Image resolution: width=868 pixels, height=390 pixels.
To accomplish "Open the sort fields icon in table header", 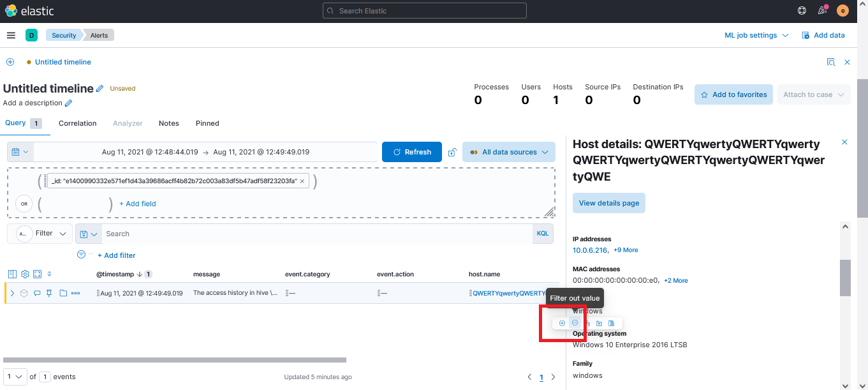I will coord(50,274).
